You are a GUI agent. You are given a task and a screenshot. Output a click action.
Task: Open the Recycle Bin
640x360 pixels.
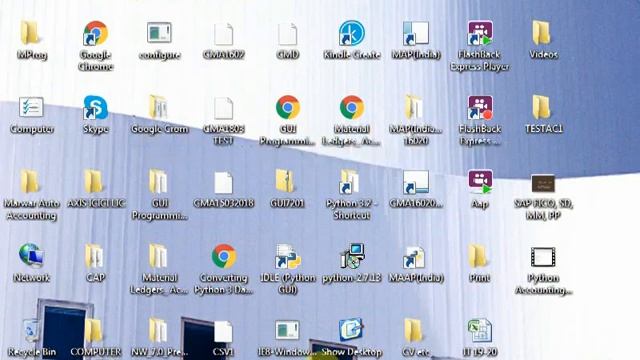(x=31, y=331)
